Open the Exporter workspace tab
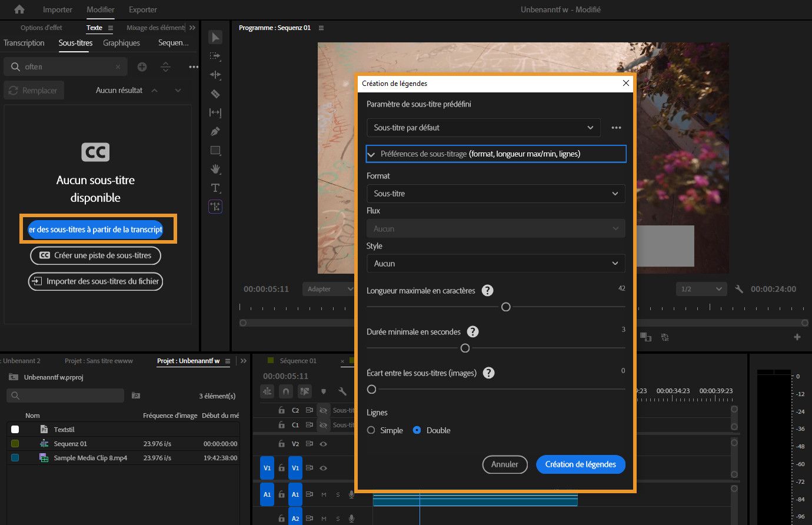Screen dimensions: 812x525 143,9
